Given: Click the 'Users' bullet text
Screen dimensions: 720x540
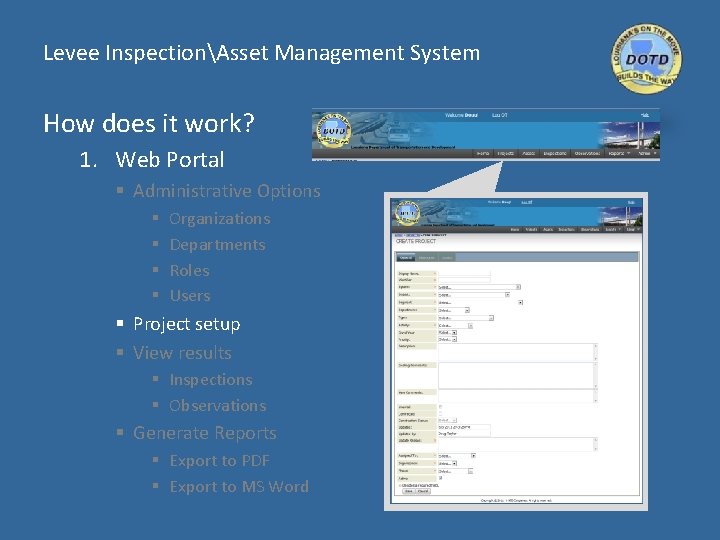Looking at the screenshot, I should pyautogui.click(x=190, y=296).
